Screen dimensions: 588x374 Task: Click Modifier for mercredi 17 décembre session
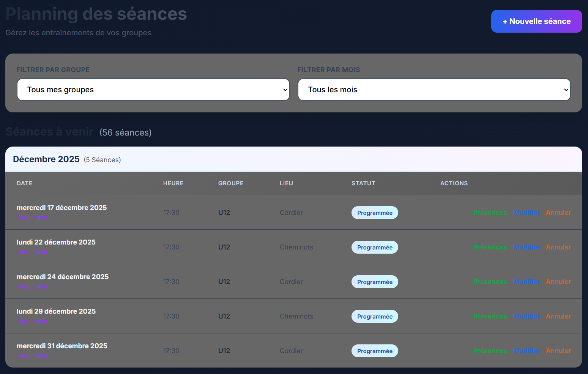pyautogui.click(x=526, y=213)
